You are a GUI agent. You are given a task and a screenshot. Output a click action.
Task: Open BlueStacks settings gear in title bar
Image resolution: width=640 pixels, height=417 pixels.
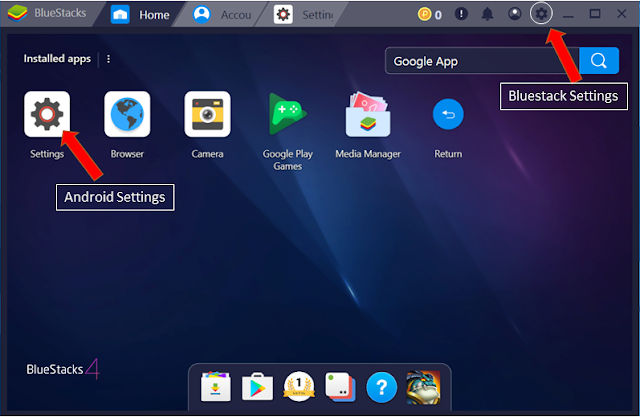[541, 14]
